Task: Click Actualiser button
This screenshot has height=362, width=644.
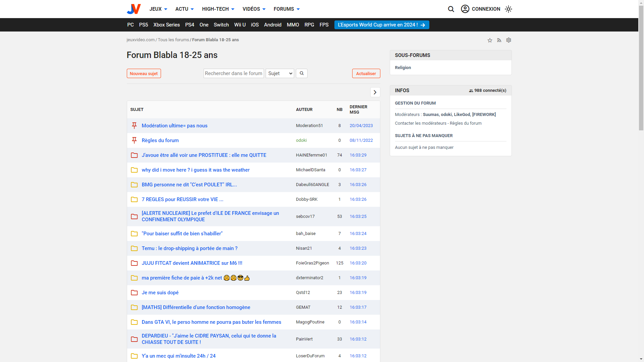Action: pyautogui.click(x=366, y=73)
